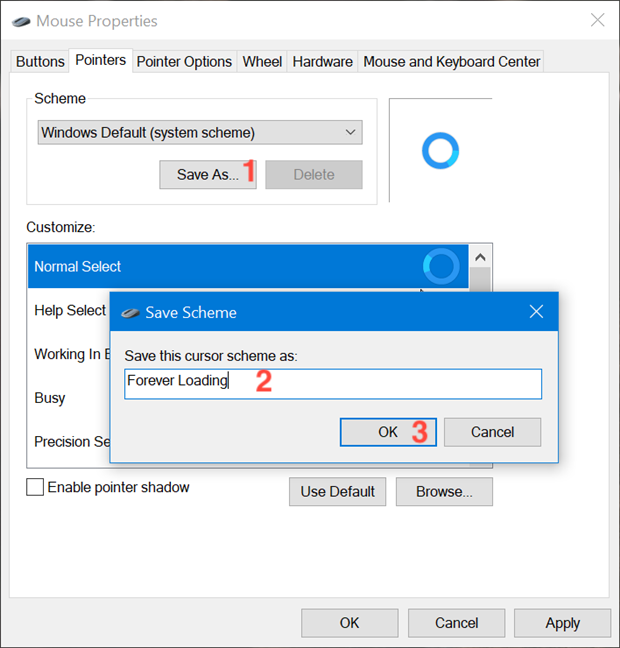Click the Customize list scrollbar thumb
The width and height of the screenshot is (620, 648).
(x=480, y=280)
